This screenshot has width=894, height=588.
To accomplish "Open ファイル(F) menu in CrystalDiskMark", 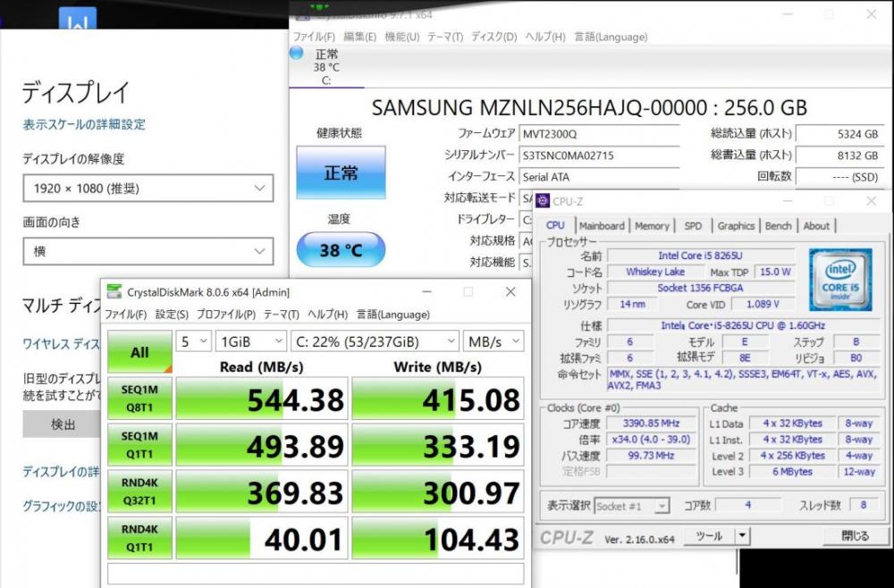I will [125, 315].
